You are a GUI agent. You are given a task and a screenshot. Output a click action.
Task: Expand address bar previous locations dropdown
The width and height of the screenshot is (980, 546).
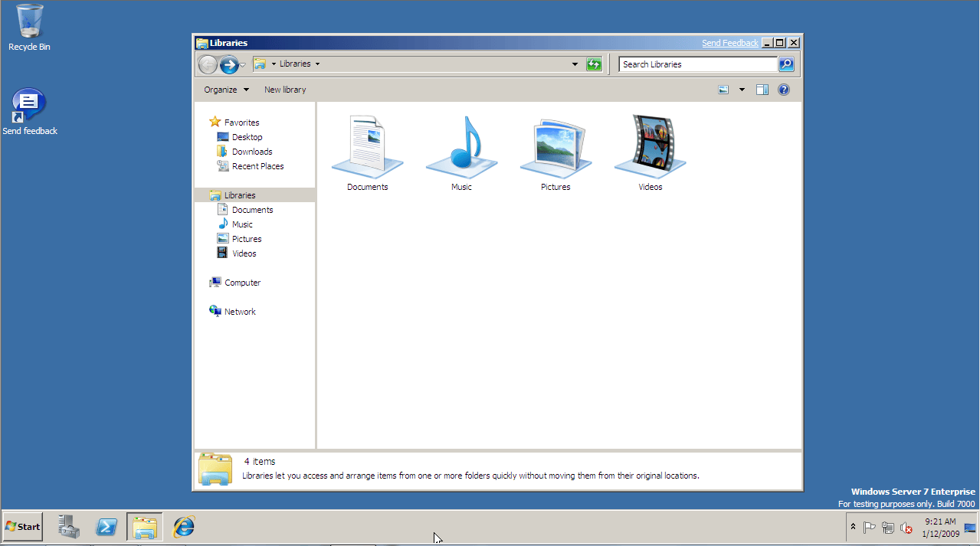(575, 64)
